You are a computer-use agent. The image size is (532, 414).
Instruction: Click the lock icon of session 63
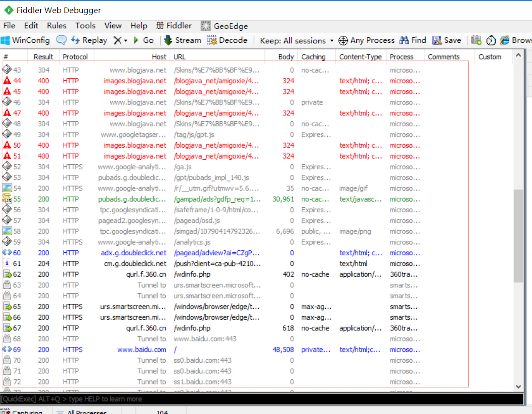[x=7, y=285]
